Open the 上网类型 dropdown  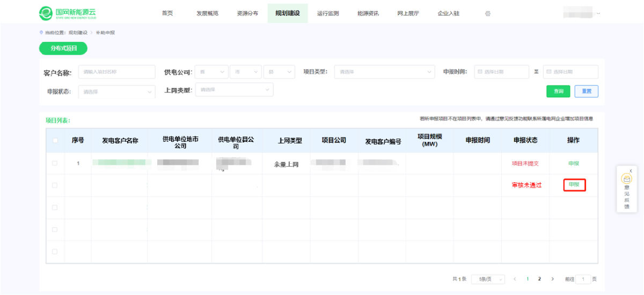[234, 90]
